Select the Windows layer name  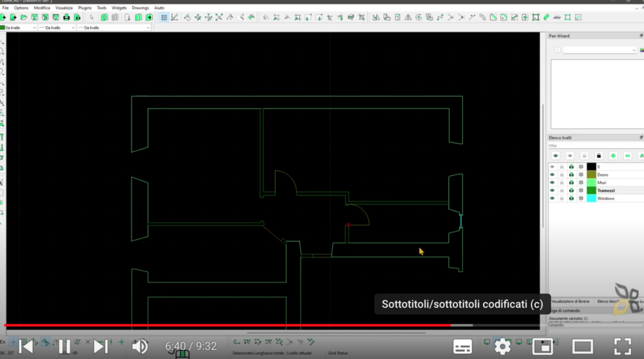606,199
